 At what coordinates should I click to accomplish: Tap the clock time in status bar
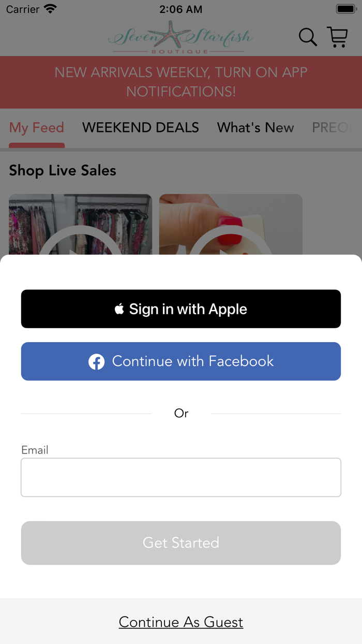click(x=181, y=9)
